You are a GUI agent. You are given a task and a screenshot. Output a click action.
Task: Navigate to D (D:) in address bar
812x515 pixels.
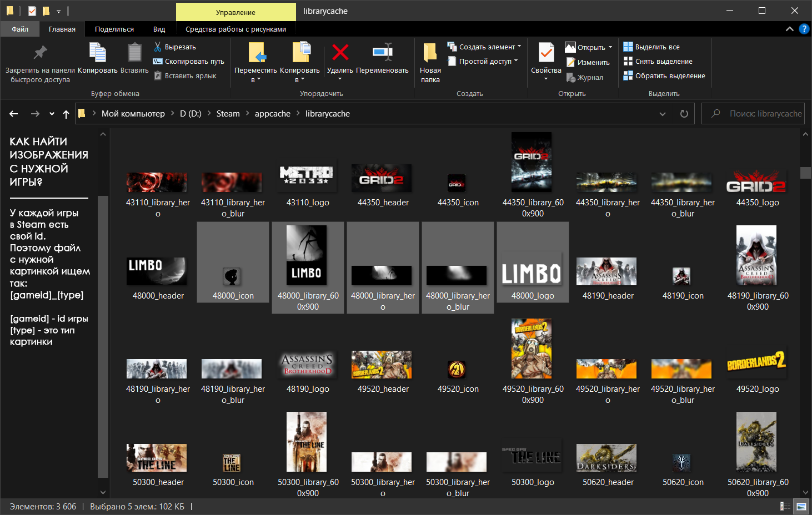tap(191, 114)
